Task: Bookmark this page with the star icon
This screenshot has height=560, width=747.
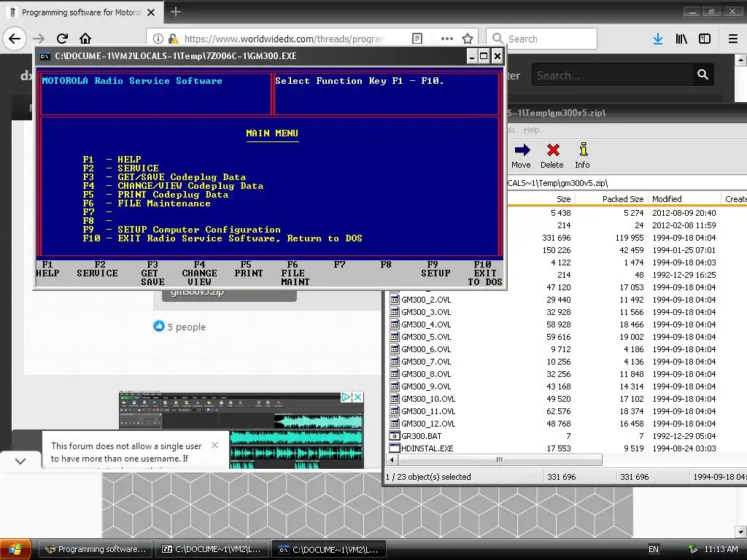Action: coord(468,39)
